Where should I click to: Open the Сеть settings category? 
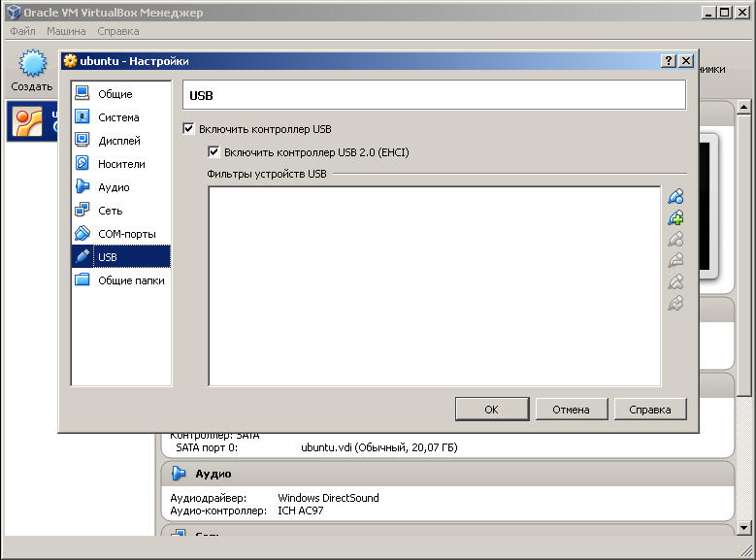(121, 211)
